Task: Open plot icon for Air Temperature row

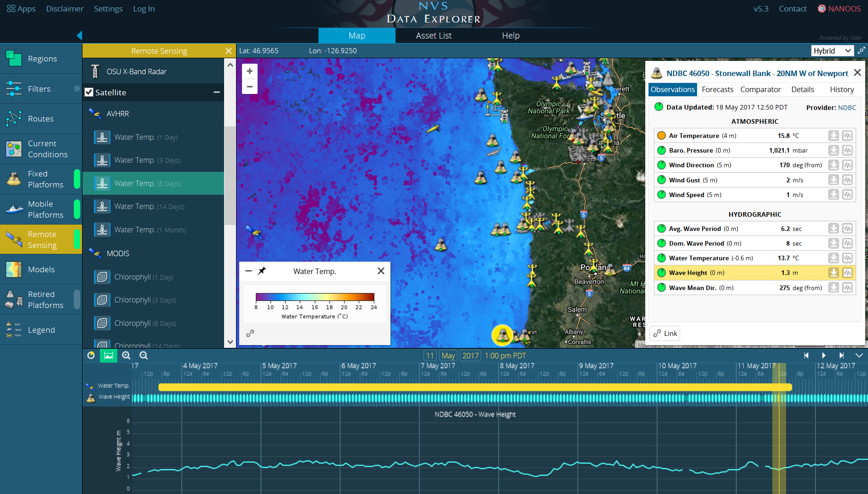Action: tap(847, 136)
